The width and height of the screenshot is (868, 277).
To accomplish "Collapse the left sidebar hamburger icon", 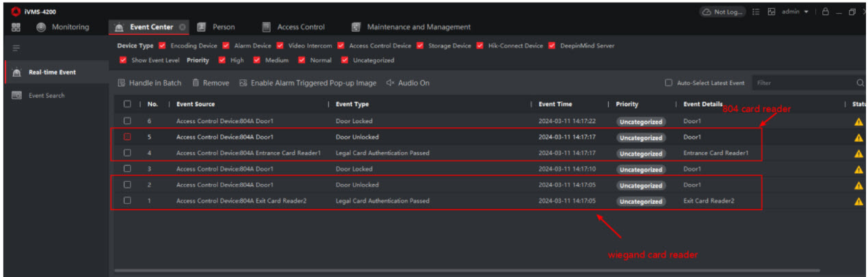I will coord(16,47).
